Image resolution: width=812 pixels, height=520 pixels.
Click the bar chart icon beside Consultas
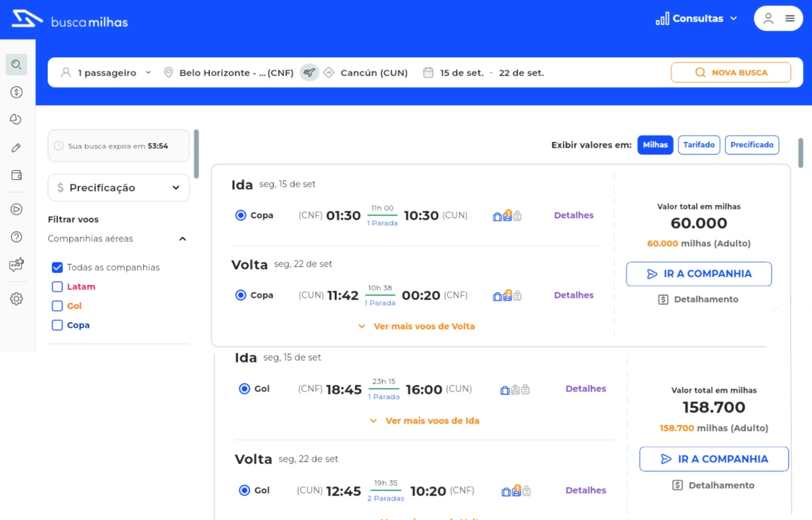pos(662,19)
